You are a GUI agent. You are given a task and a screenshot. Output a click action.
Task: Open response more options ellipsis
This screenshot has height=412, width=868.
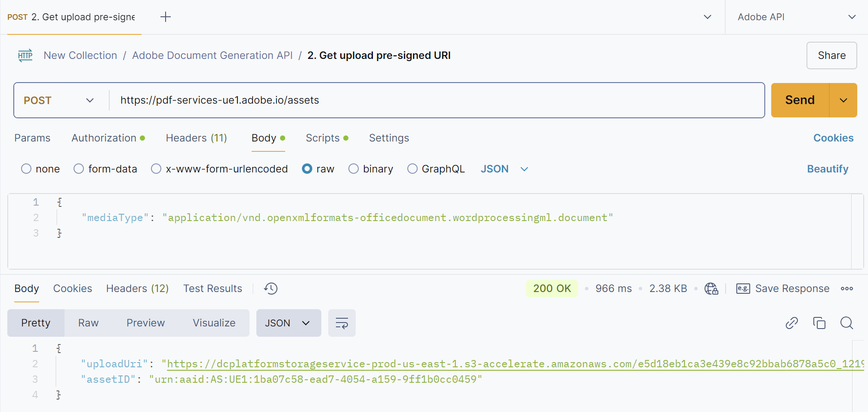[x=846, y=289]
